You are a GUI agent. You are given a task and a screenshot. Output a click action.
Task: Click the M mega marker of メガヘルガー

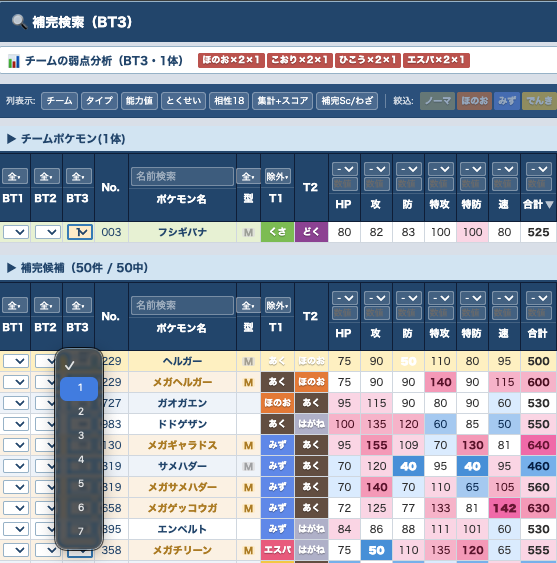[x=248, y=382]
